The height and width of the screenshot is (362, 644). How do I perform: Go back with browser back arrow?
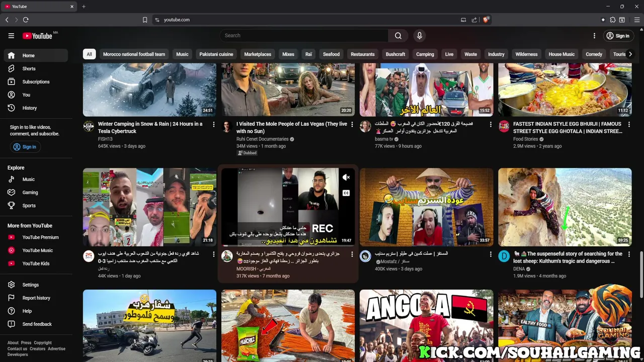tap(7, 20)
